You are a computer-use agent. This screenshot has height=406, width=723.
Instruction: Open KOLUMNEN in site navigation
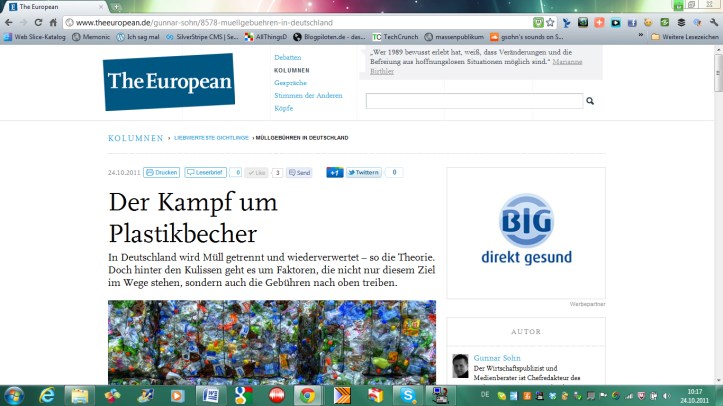292,71
